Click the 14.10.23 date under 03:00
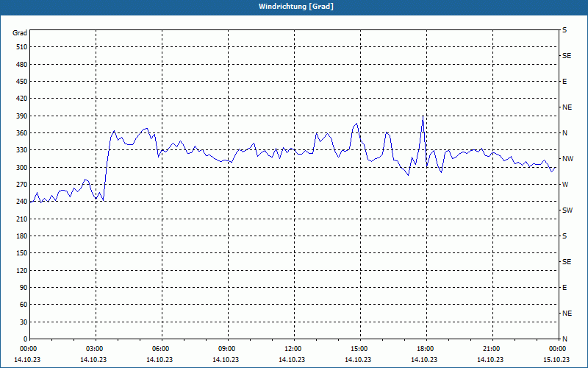The image size is (588, 368). coord(93,359)
